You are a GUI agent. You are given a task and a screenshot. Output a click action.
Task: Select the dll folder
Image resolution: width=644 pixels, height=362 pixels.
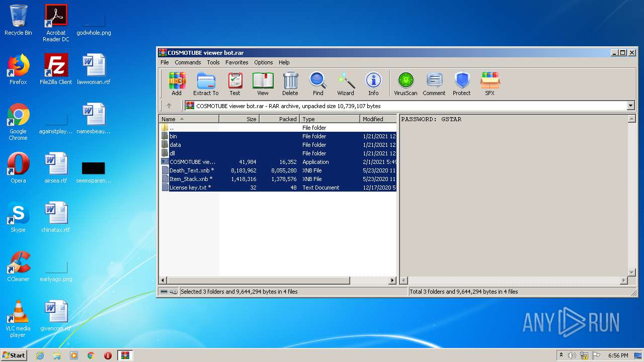coord(278,153)
